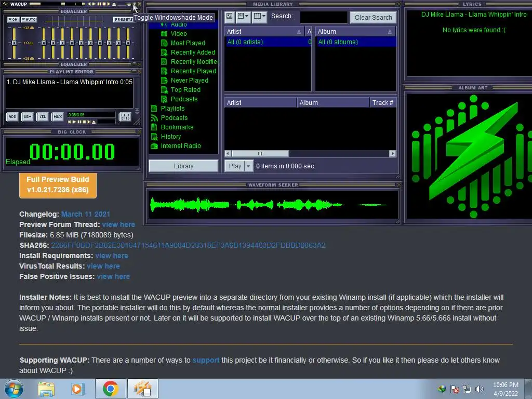
Task: Expand the arrow next to Play button
Action: coord(248,166)
